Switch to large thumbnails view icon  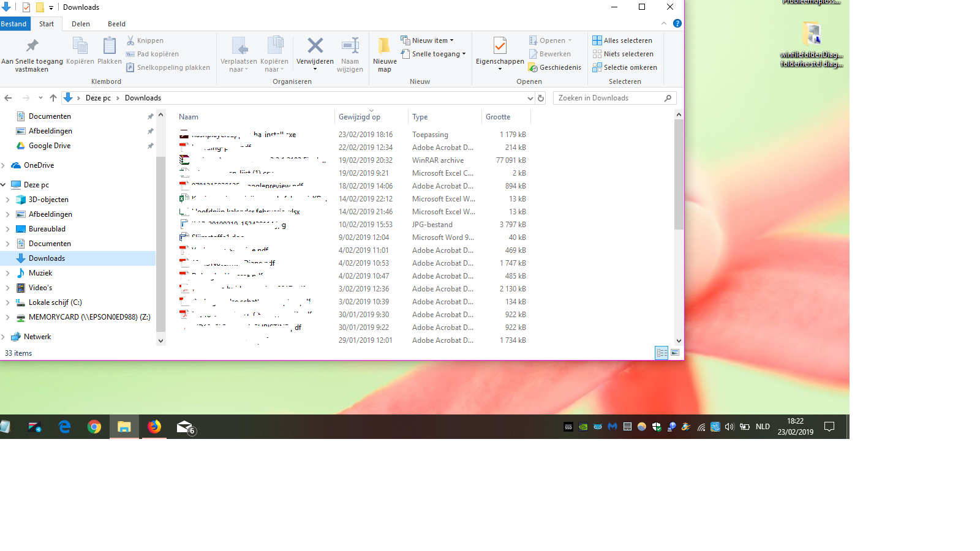(675, 353)
